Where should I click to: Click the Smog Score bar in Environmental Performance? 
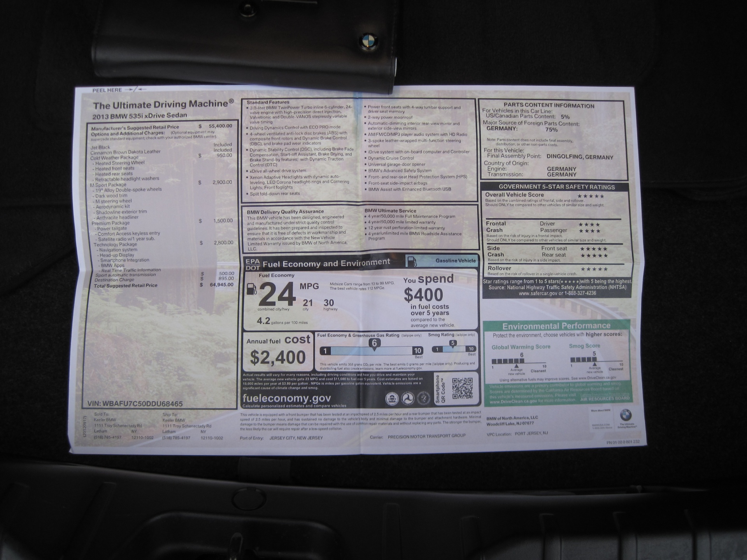tap(596, 360)
